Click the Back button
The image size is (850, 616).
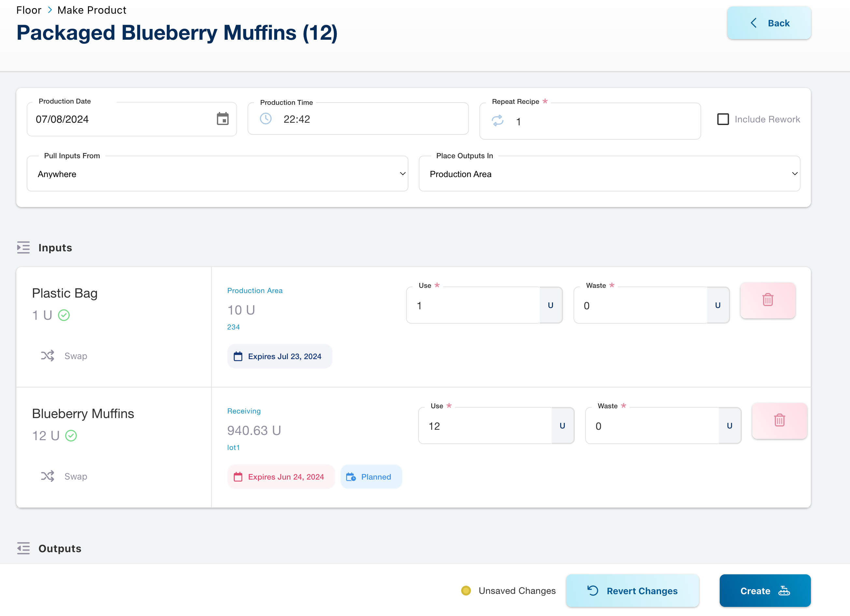(x=769, y=23)
